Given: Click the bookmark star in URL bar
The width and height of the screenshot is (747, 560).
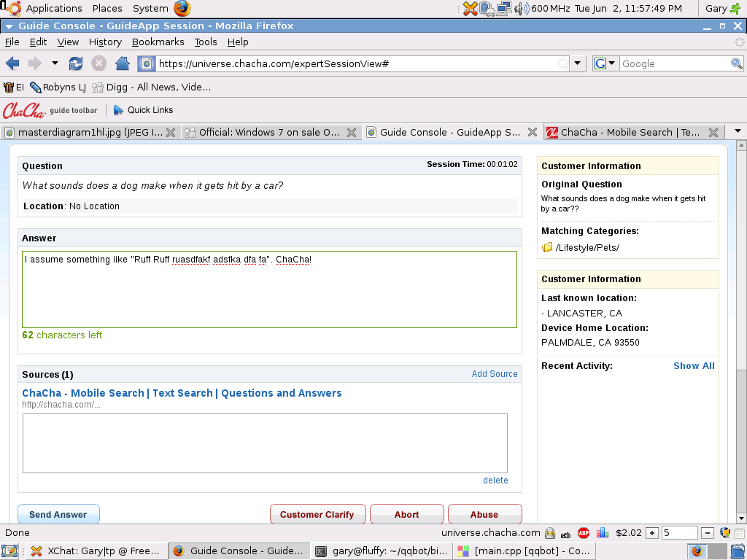Looking at the screenshot, I should tap(562, 63).
